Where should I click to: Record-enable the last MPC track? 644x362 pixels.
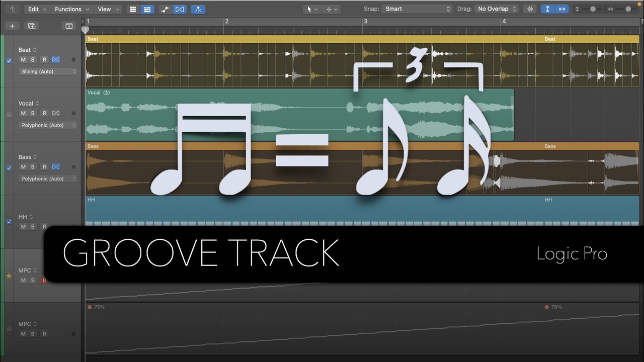pos(44,334)
